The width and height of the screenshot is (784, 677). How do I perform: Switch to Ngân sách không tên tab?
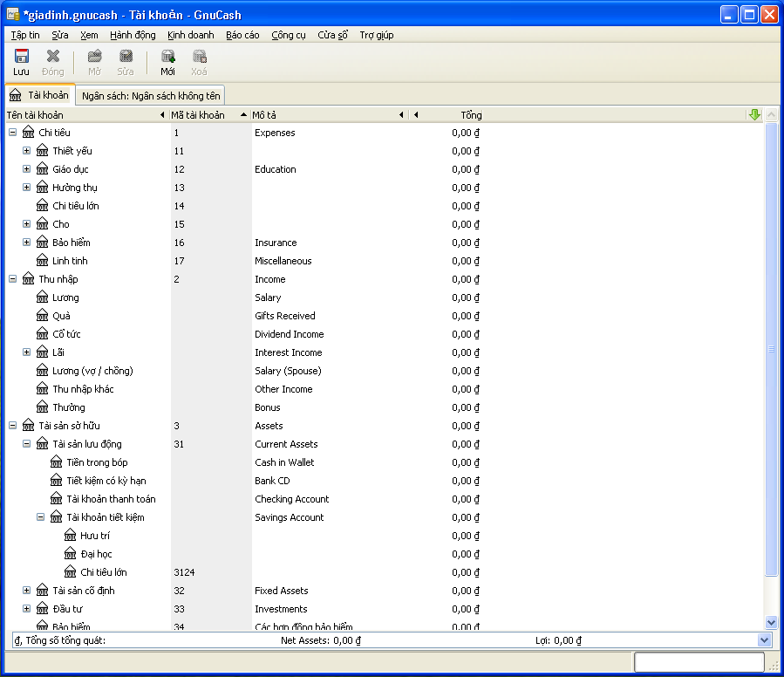point(151,96)
